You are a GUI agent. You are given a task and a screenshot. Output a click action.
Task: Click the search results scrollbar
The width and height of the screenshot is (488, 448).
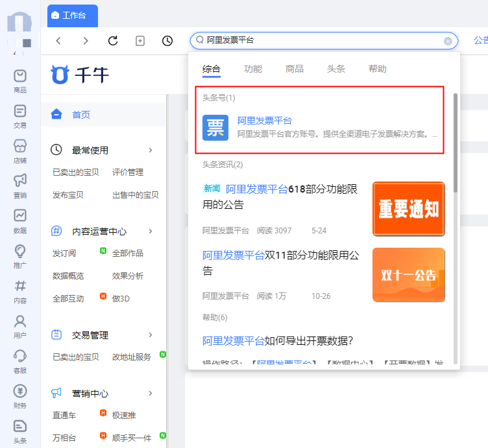pos(456,143)
